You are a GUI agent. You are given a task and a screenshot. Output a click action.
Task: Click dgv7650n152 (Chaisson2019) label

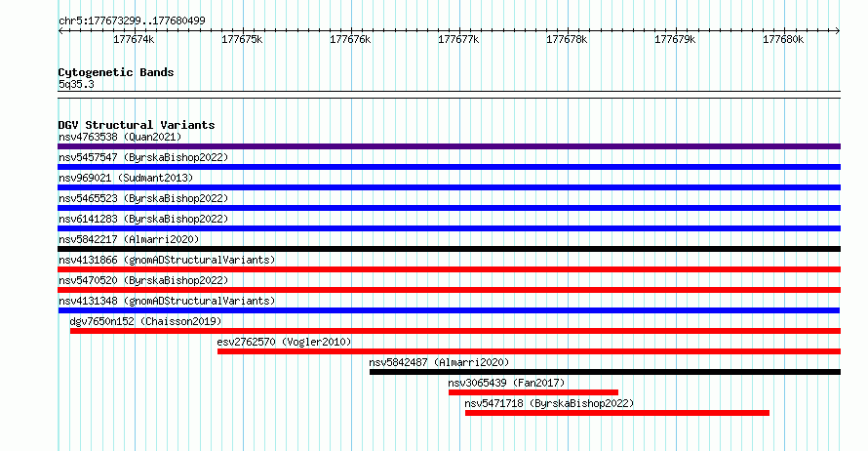[145, 321]
